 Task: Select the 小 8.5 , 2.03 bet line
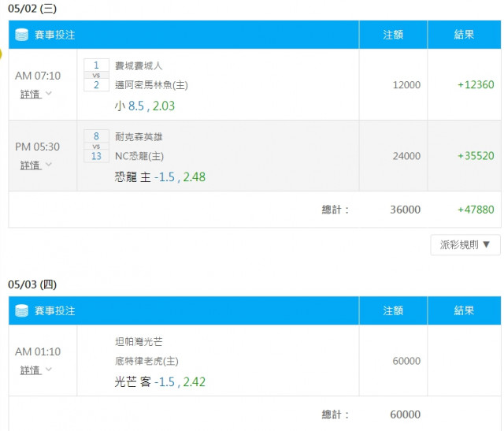145,106
